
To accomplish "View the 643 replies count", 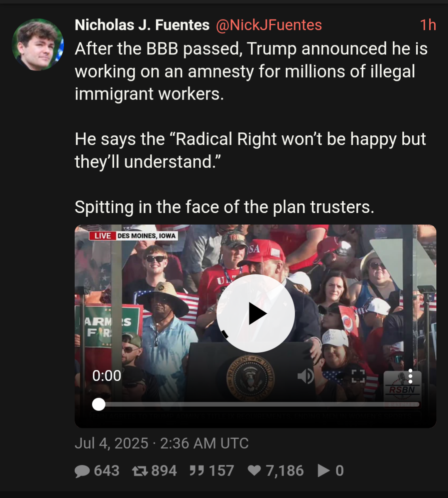I will coord(107,471).
